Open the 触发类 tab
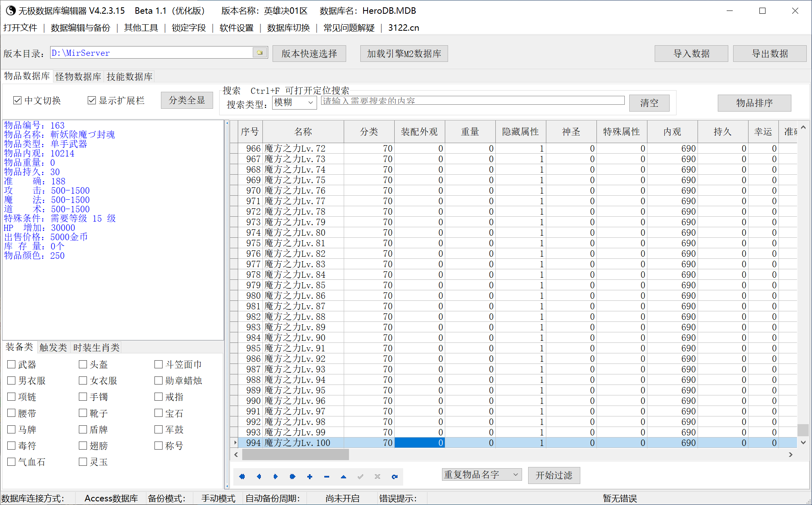 pos(53,347)
